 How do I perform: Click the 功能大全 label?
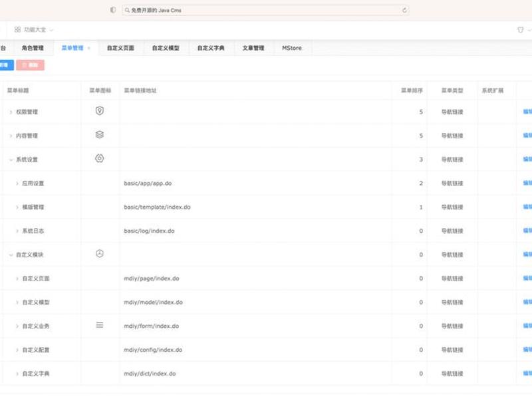[35, 30]
